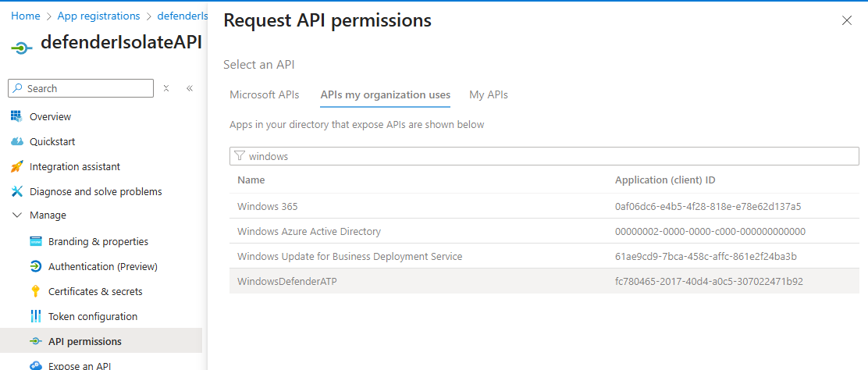Viewport: 868px width, 370px height.
Task: Go to App registrations breadcrumb
Action: pyautogui.click(x=98, y=16)
